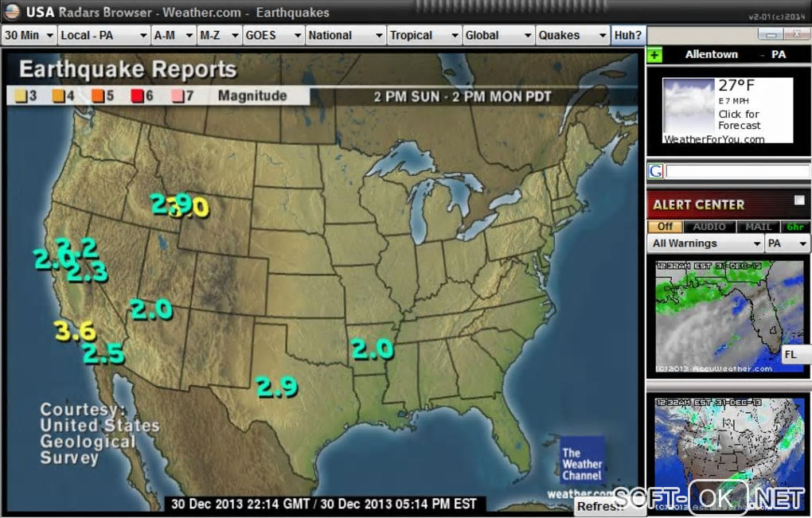Image resolution: width=812 pixels, height=518 pixels.
Task: Open the Tropical dropdown
Action: [424, 35]
